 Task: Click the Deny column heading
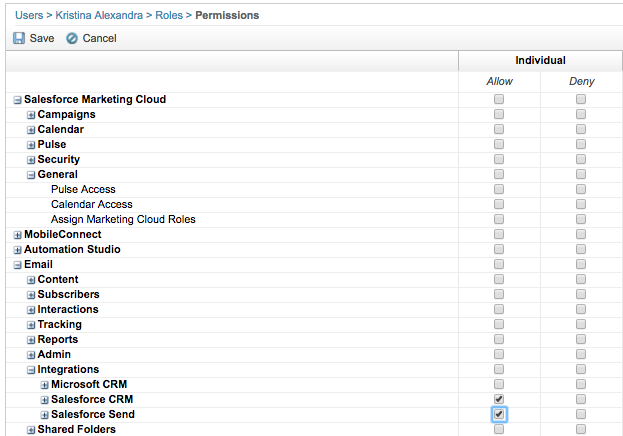(582, 81)
